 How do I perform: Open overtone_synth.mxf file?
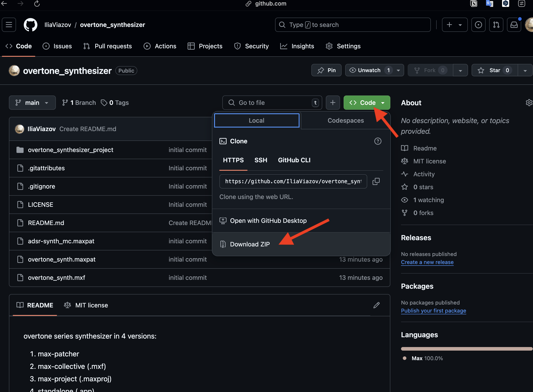pos(57,278)
